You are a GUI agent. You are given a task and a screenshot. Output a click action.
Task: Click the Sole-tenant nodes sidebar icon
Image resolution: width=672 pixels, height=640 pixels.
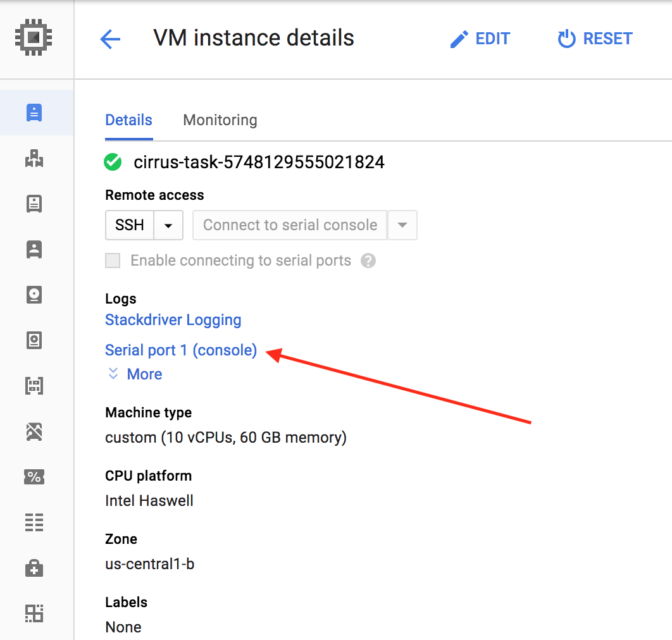[34, 249]
